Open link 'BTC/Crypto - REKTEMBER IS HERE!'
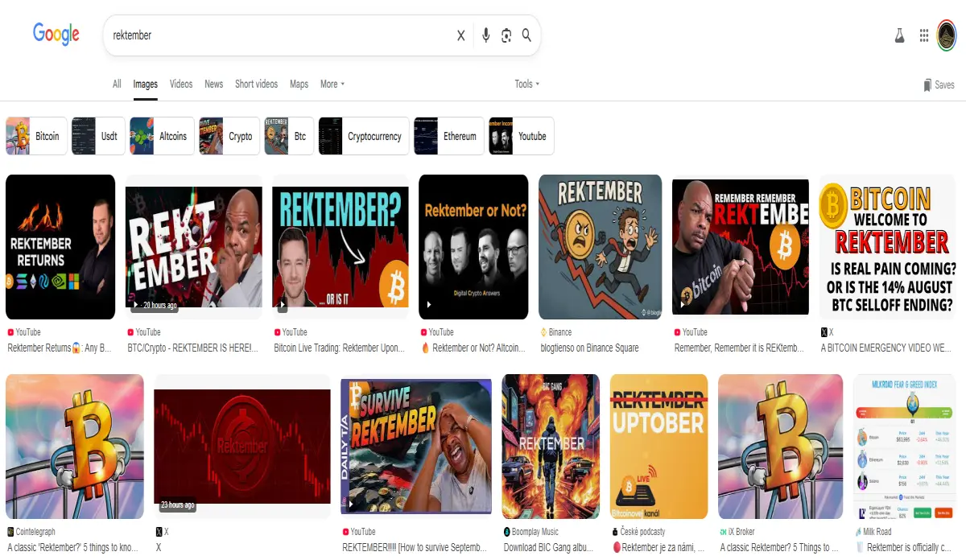This screenshot has height=560, width=966. click(x=193, y=348)
